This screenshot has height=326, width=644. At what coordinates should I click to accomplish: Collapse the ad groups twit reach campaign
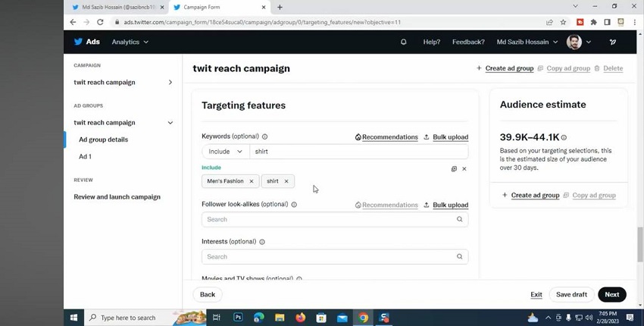[x=170, y=123]
